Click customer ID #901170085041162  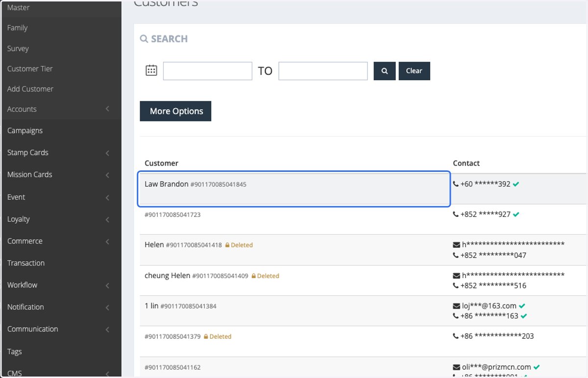click(x=172, y=368)
